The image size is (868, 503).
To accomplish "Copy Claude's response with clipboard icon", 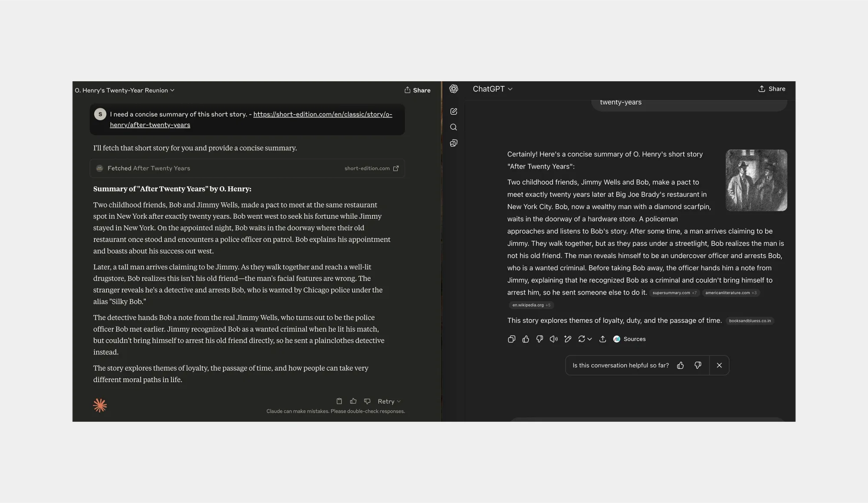I will (339, 401).
